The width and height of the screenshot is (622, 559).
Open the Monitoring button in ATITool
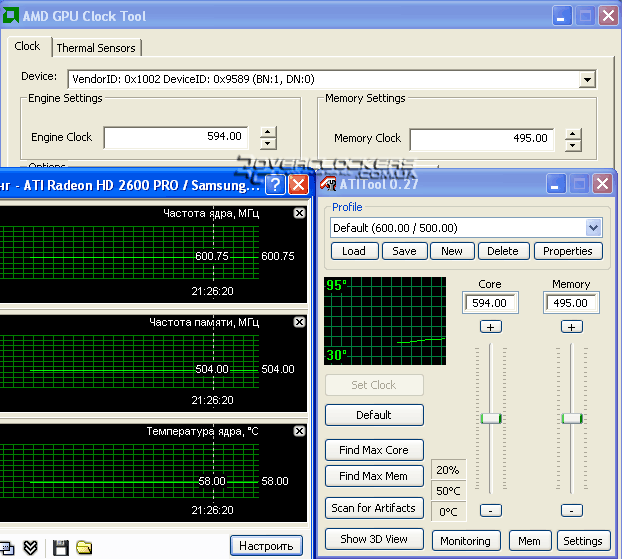tap(466, 541)
